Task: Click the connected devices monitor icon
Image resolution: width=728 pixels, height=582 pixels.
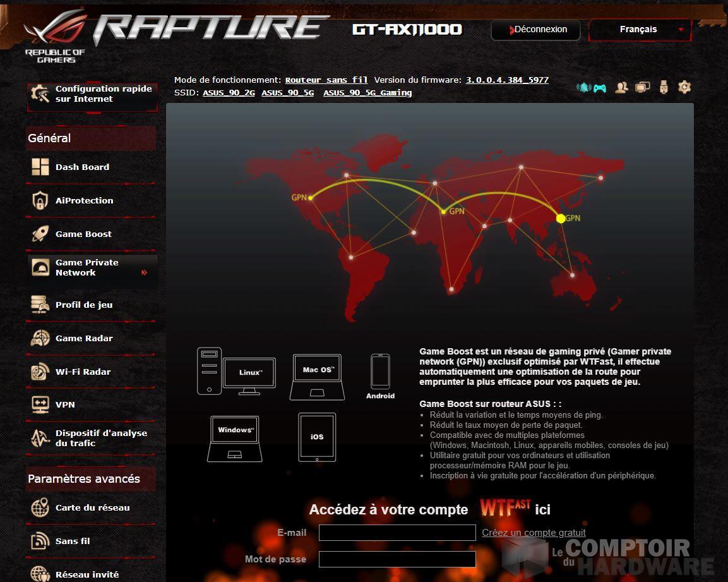Action: tap(642, 88)
